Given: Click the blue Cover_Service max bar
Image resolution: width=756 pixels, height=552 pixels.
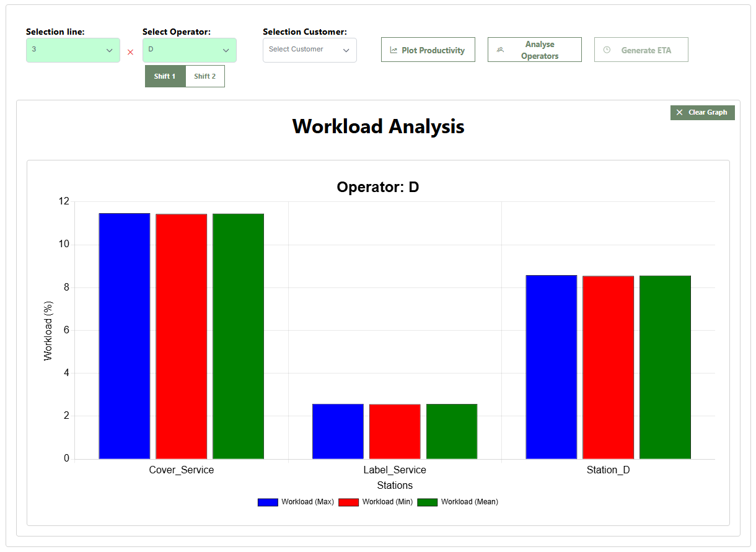Looking at the screenshot, I should click(x=125, y=336).
